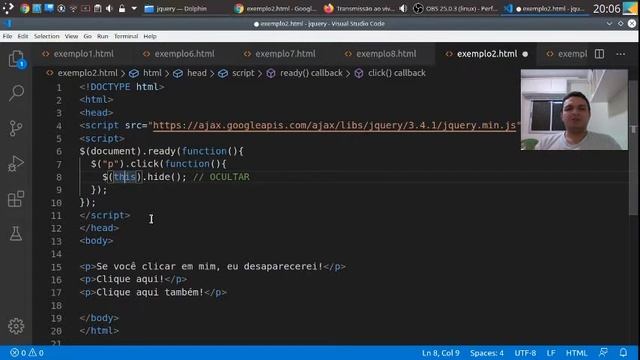
Task: Open the clipboard tray icon
Action: coord(97,8)
